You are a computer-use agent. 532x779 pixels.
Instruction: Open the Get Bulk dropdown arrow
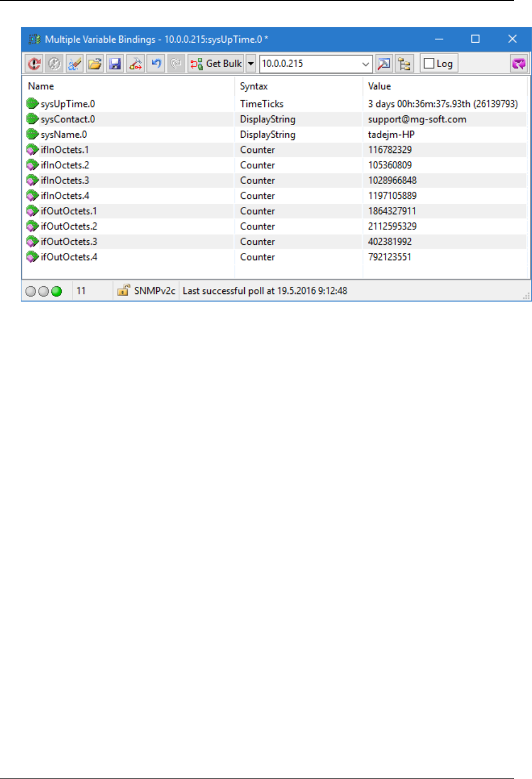pyautogui.click(x=251, y=64)
